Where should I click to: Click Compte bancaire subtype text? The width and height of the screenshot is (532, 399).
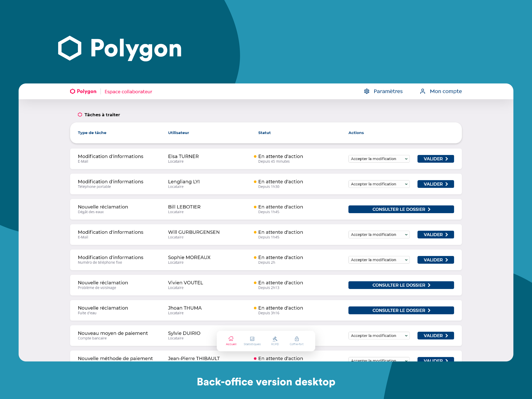pos(92,338)
